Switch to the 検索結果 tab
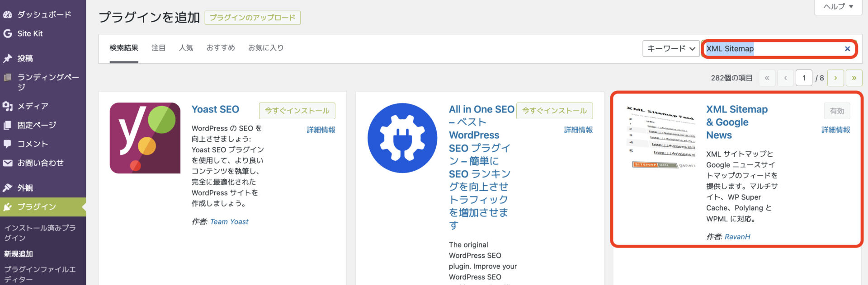The image size is (868, 285). pos(124,48)
